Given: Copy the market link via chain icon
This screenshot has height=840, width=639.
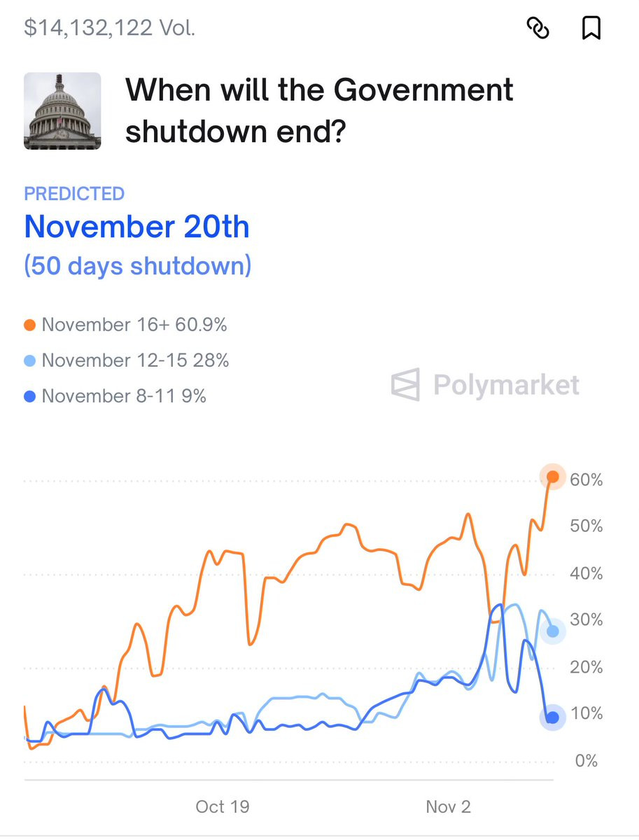Looking at the screenshot, I should pos(538,28).
